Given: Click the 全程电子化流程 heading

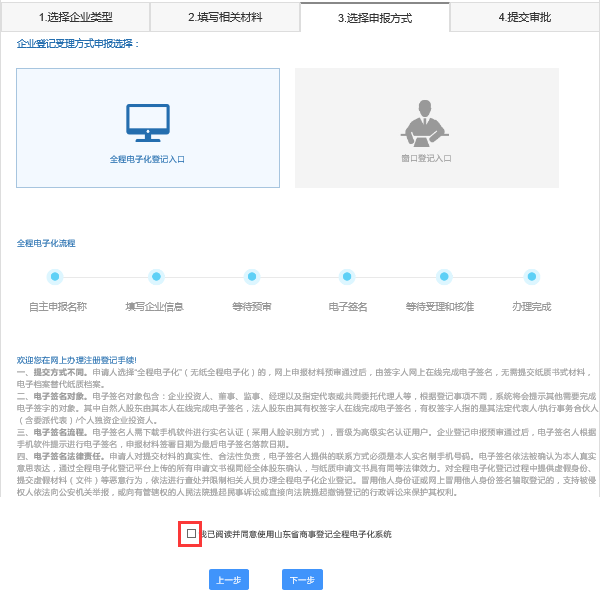Looking at the screenshot, I should click(46, 243).
